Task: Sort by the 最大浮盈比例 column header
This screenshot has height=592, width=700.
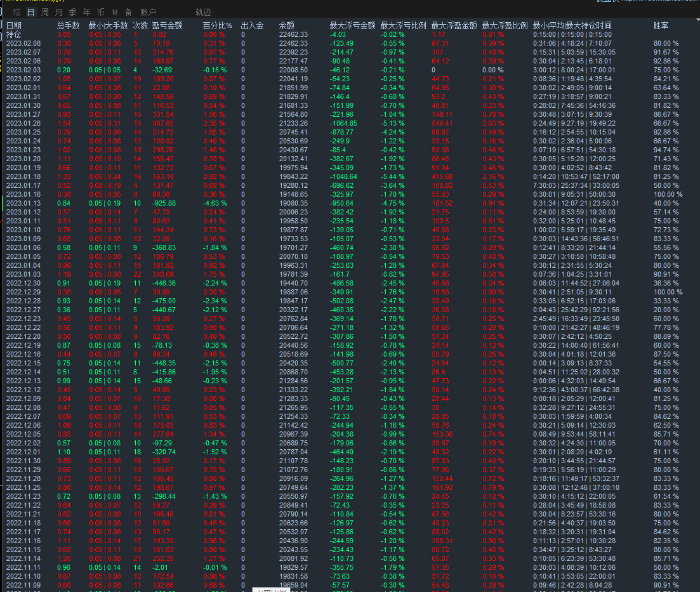Action: click(x=505, y=25)
